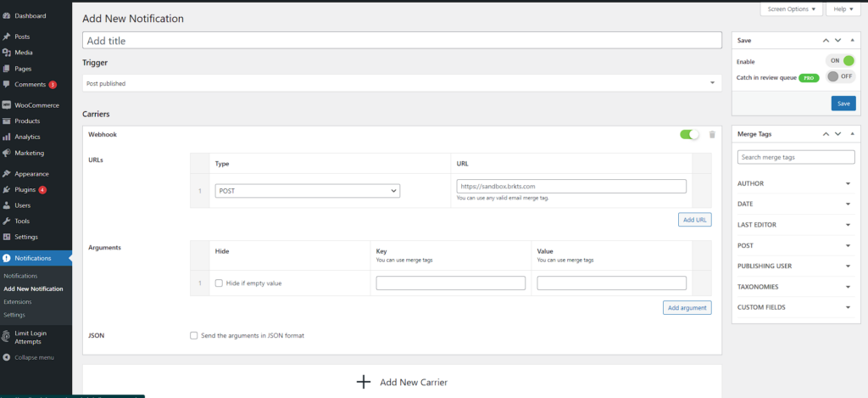This screenshot has width=868, height=398.
Task: Open the Trigger dropdown showing Post published
Action: coord(402,83)
